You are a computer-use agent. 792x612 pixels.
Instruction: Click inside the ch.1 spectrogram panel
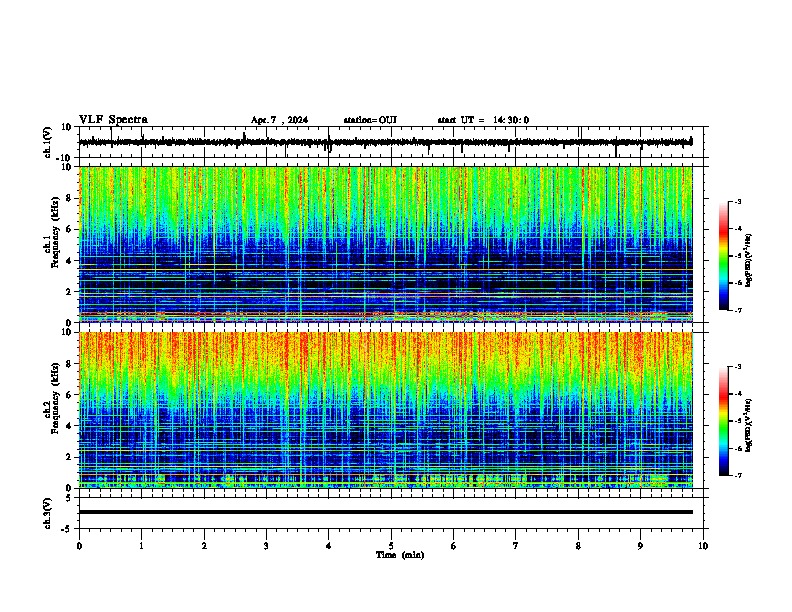click(x=385, y=244)
